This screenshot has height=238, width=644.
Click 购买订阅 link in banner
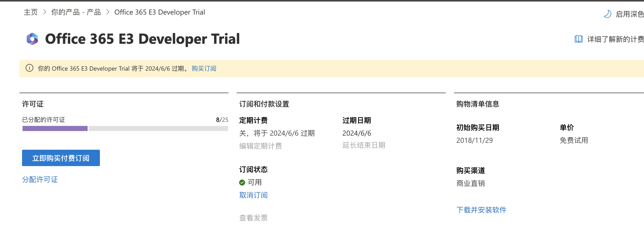(x=204, y=68)
